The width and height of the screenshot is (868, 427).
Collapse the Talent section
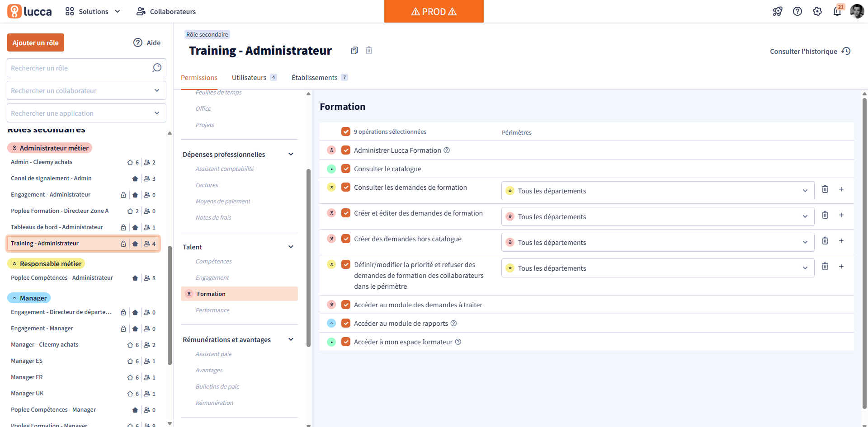point(291,247)
